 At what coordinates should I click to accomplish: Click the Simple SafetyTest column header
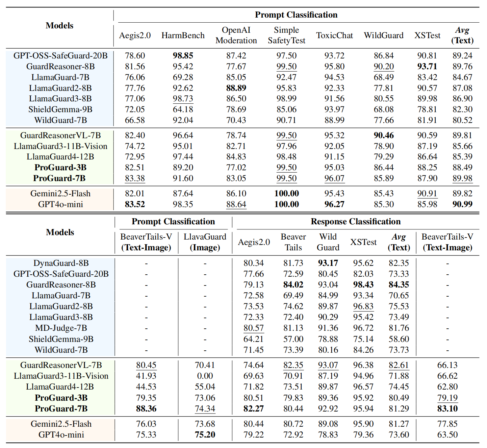coord(286,35)
